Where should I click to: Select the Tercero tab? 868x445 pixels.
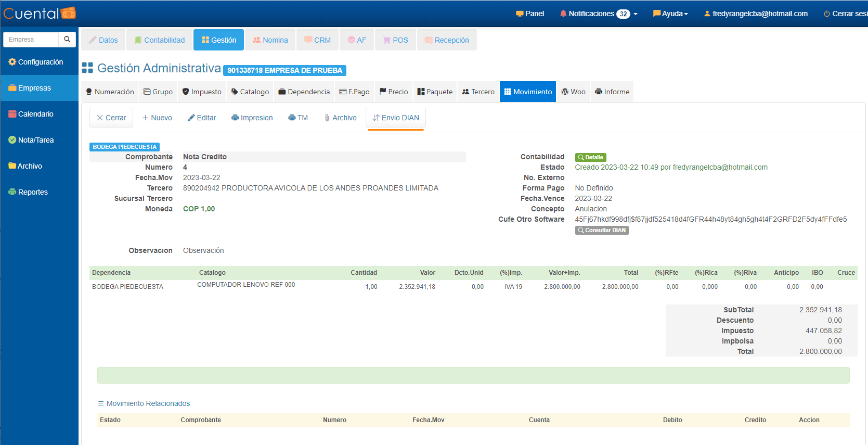(x=478, y=92)
